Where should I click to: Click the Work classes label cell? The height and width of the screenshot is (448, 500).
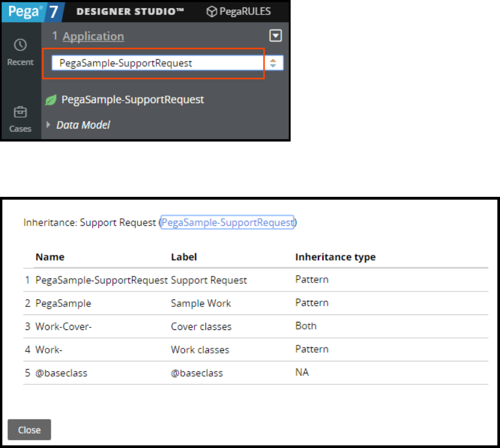(200, 350)
